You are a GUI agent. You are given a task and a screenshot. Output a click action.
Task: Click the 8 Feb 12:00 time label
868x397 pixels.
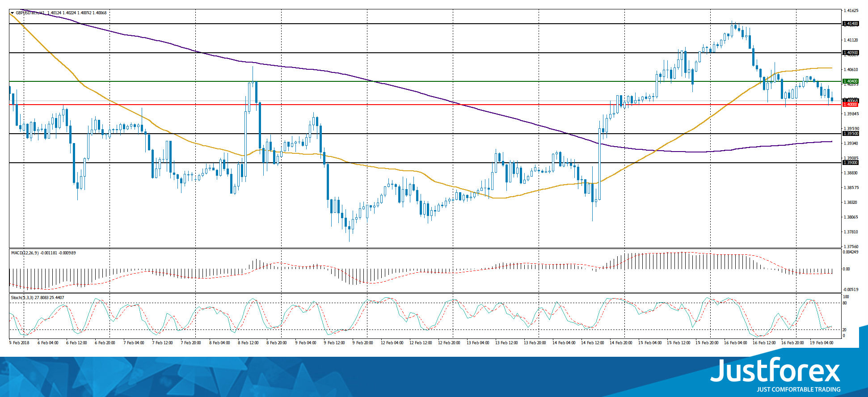[x=248, y=343]
